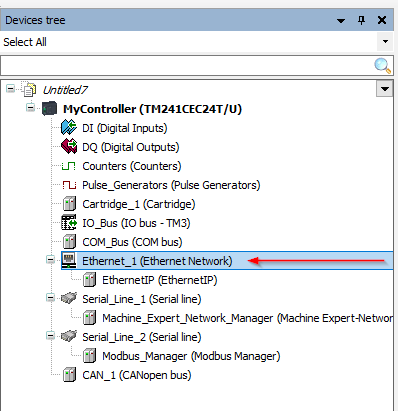Select the green Counters waveform icon
This screenshot has width=398, height=411.
click(x=69, y=166)
